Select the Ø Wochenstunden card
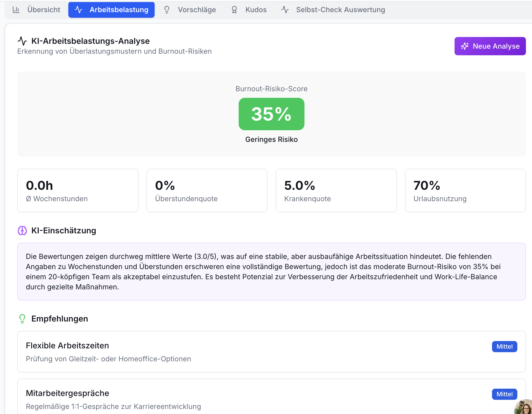 click(x=78, y=191)
